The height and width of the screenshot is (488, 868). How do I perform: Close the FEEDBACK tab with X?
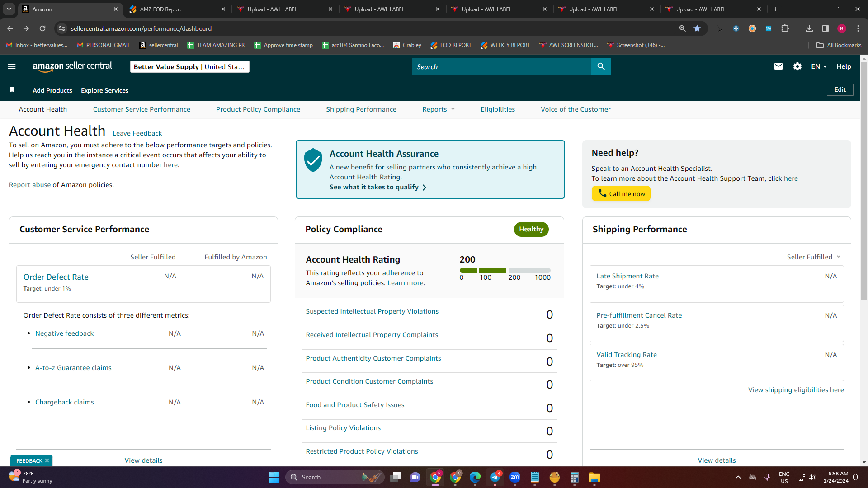tap(47, 460)
